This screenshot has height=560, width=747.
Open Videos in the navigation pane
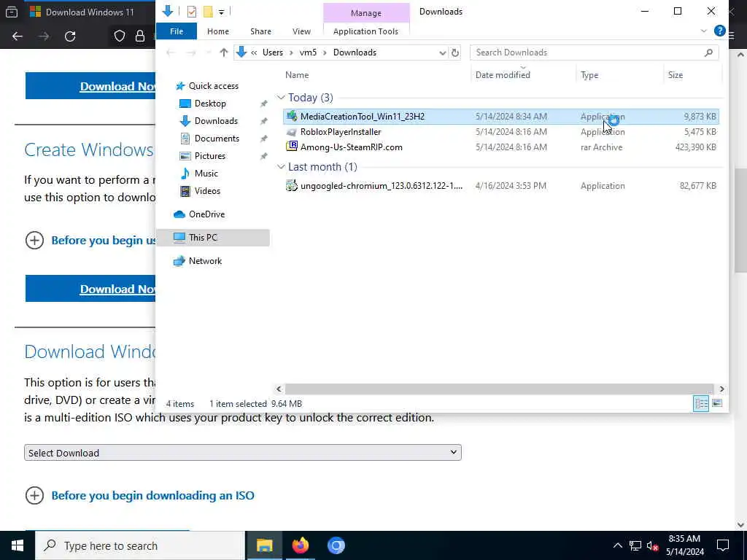point(207,191)
